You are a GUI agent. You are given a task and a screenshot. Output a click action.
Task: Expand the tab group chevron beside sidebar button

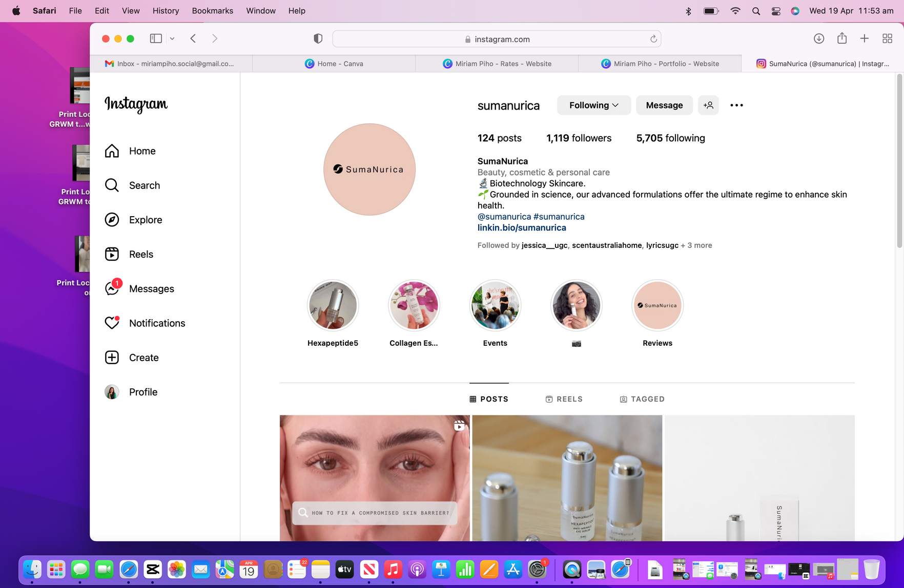172,38
